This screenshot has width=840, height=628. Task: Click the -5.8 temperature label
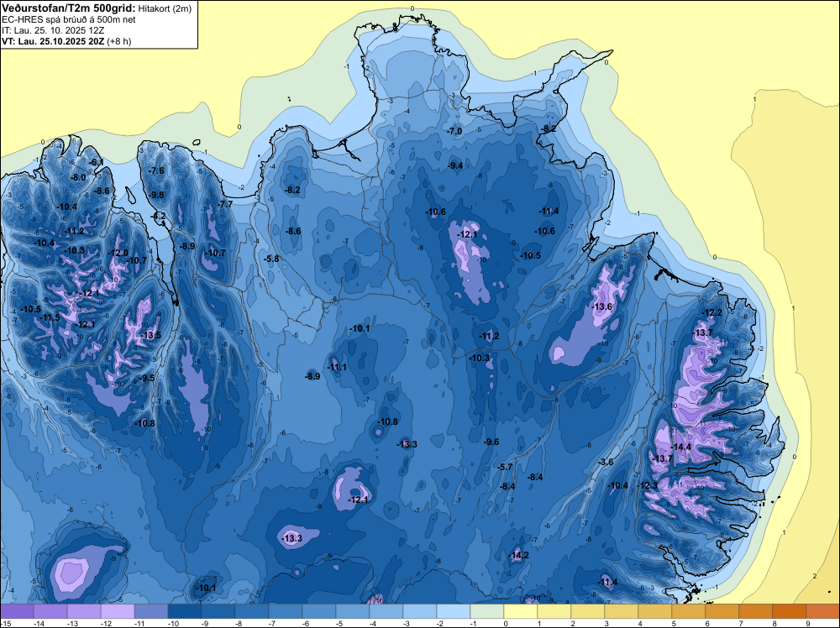tap(271, 259)
